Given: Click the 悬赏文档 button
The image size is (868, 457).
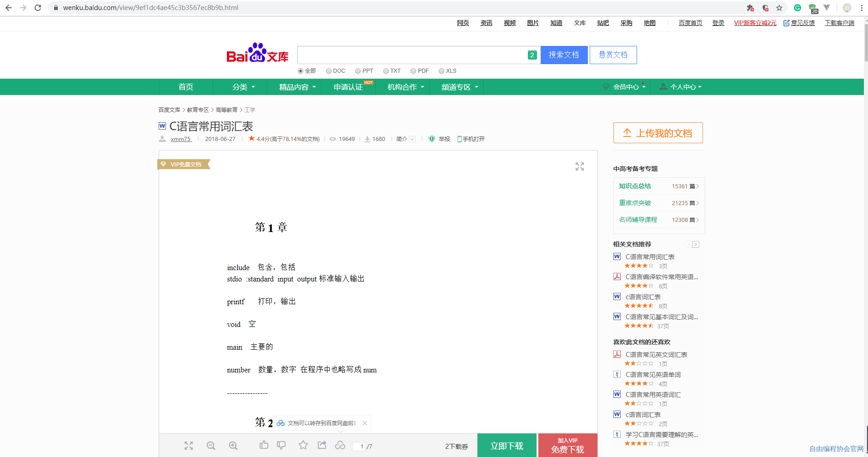Looking at the screenshot, I should point(613,55).
